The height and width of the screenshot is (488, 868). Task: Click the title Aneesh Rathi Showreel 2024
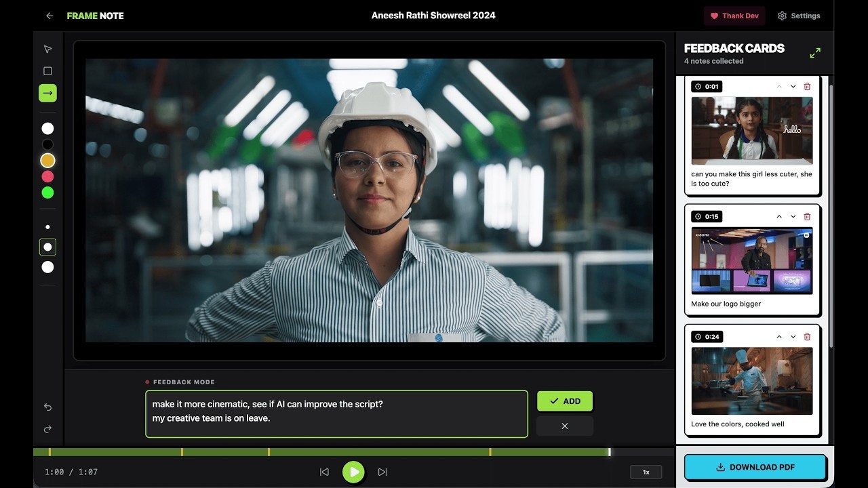pos(433,16)
